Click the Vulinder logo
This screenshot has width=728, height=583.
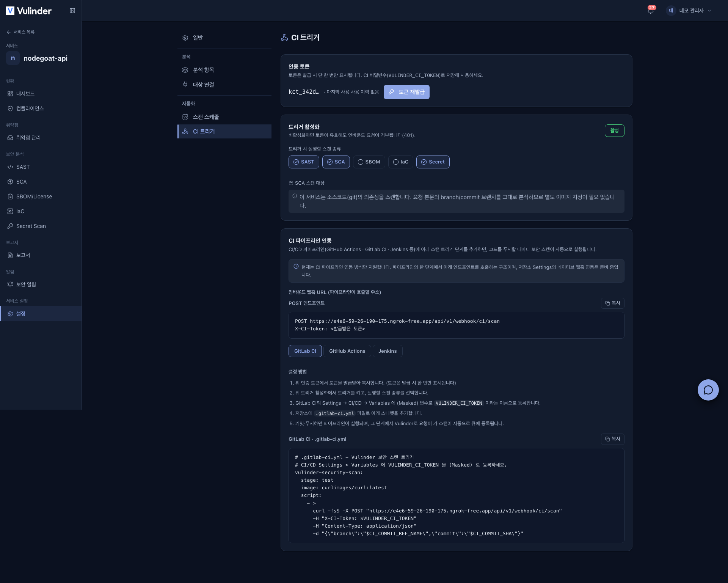click(29, 11)
